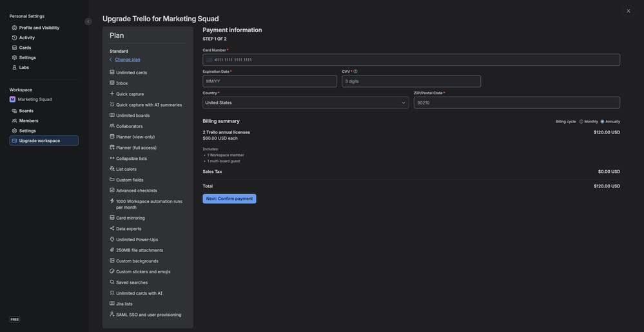Click the Quick capture plus icon
Viewport: 644px width, 332px height.
tap(112, 93)
